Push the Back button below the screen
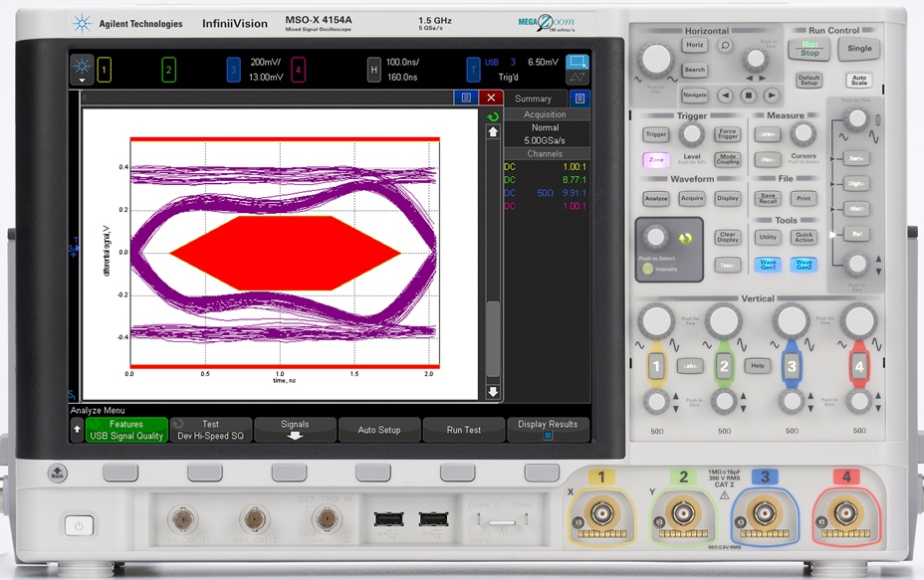 click(x=57, y=473)
